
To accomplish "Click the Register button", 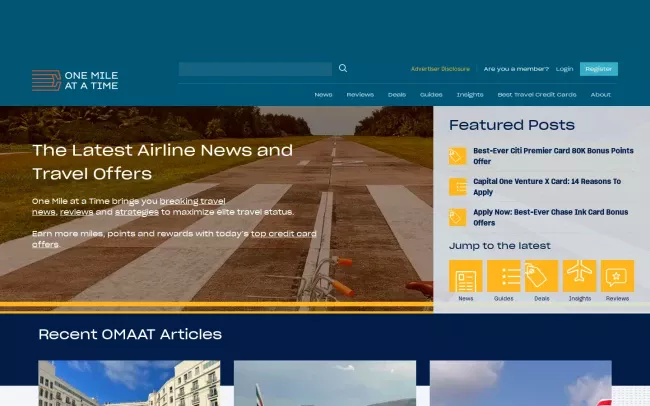I will click(599, 69).
